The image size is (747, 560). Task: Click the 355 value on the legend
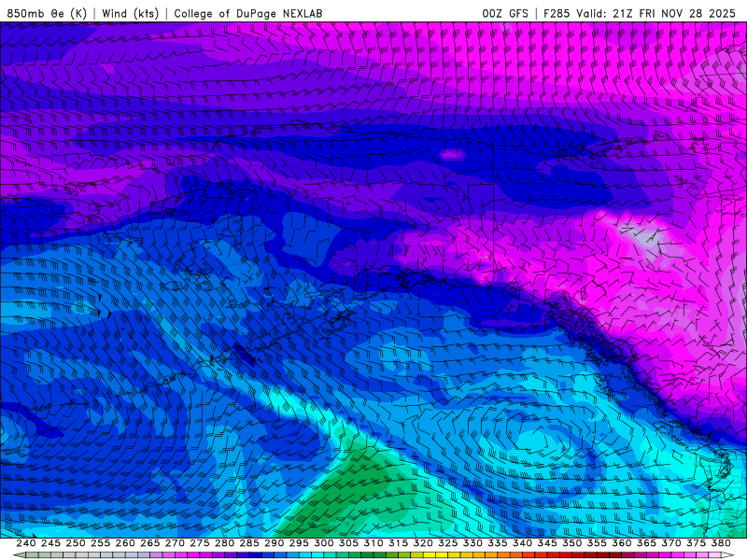pos(597,543)
